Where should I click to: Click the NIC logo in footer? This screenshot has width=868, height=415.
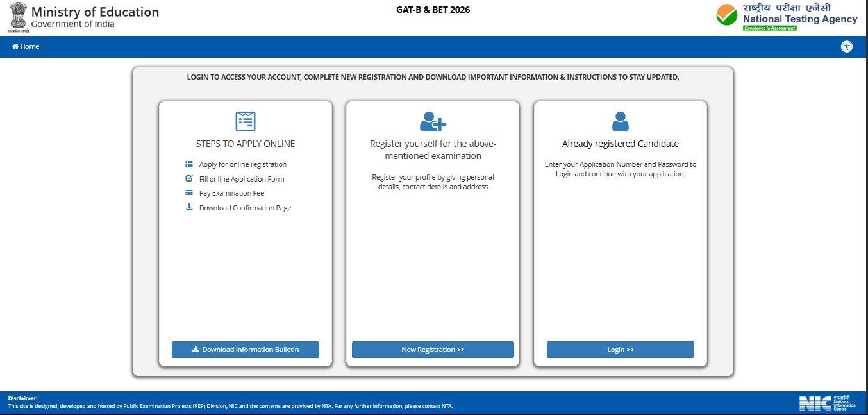click(827, 403)
